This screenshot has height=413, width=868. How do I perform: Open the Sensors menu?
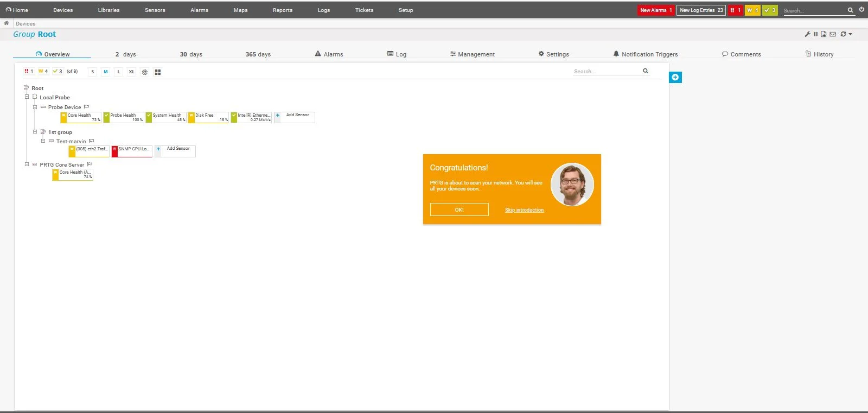click(155, 10)
